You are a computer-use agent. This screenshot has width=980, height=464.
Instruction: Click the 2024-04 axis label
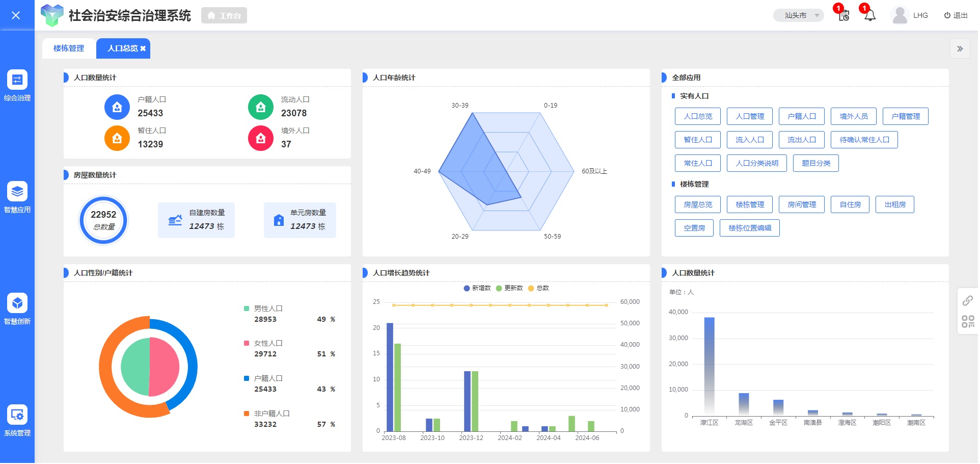tap(548, 438)
